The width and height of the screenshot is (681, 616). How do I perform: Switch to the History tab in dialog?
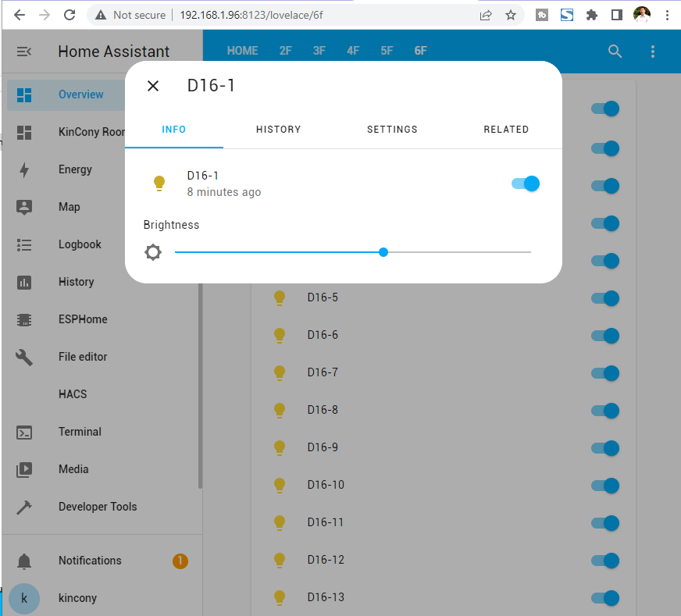278,130
